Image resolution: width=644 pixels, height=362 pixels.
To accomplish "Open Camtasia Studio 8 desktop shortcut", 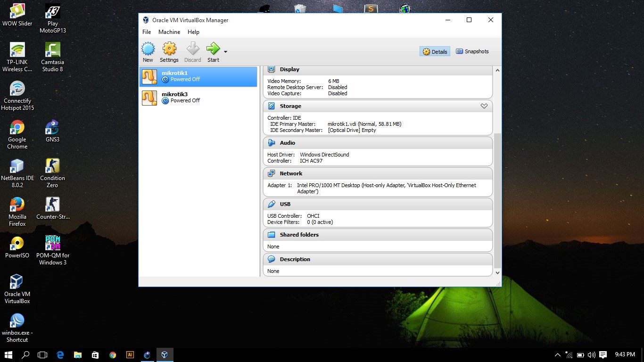I will tap(52, 58).
